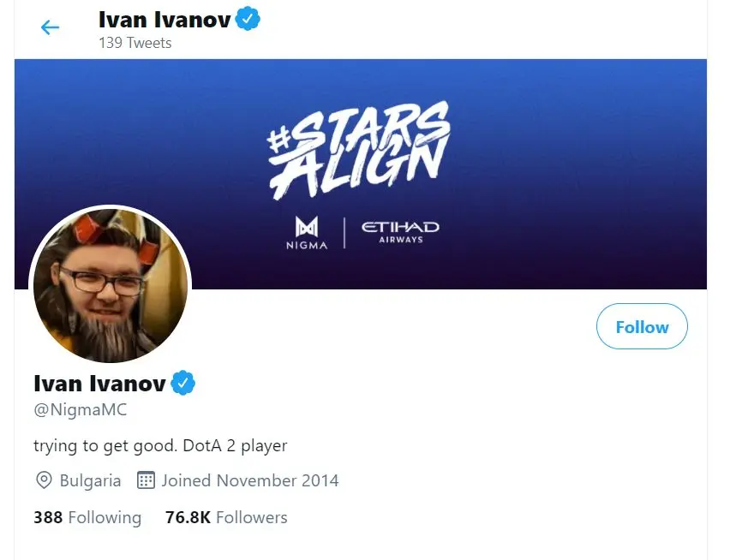Click the Joined November 2014 text
This screenshot has height=560, width=730.
point(250,480)
